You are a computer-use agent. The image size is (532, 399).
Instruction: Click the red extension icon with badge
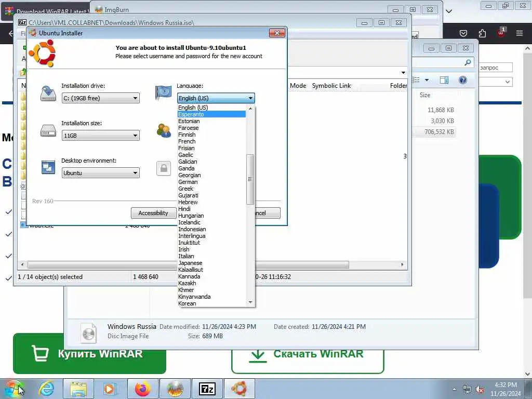(x=501, y=32)
